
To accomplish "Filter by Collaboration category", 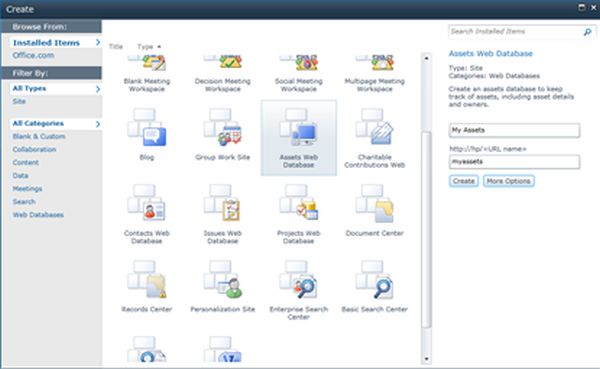I will pos(34,149).
